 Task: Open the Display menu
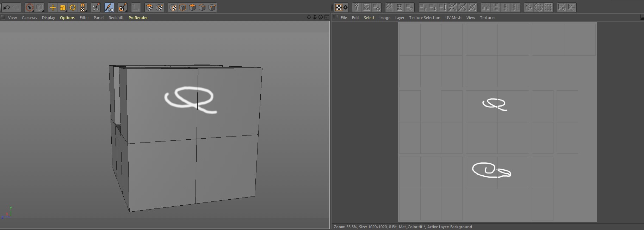48,18
